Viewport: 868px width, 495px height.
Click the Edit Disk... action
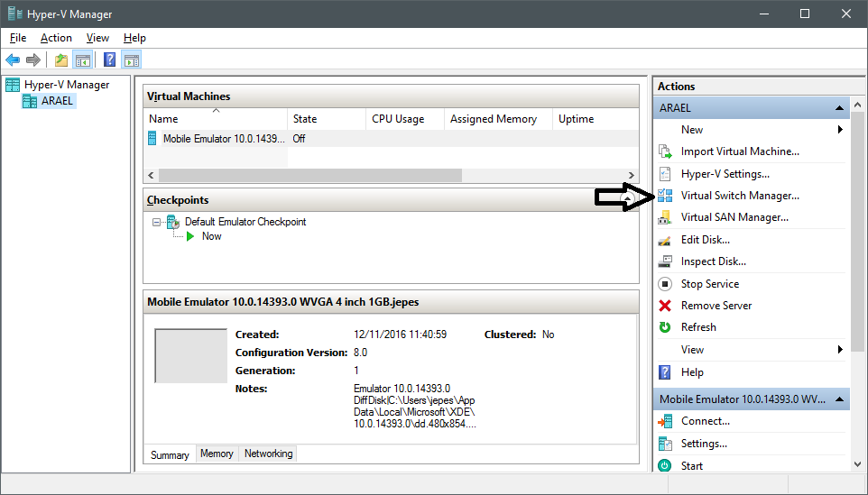coord(706,240)
